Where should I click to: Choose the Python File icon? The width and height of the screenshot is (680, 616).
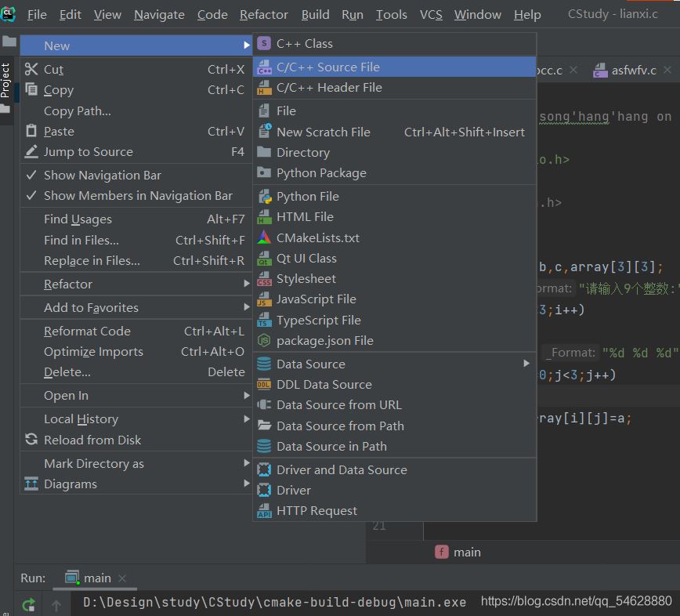(x=264, y=197)
